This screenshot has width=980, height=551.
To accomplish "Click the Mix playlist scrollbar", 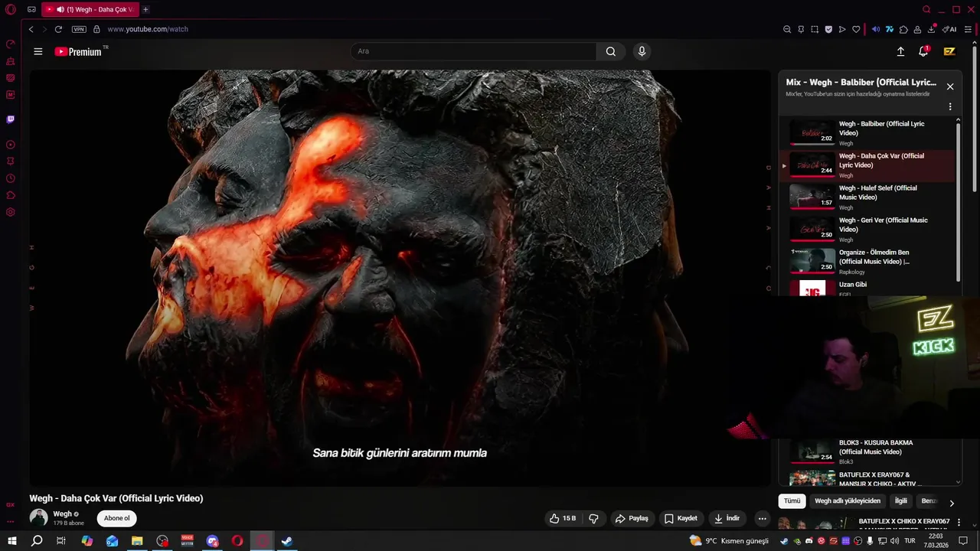I will pyautogui.click(x=958, y=203).
